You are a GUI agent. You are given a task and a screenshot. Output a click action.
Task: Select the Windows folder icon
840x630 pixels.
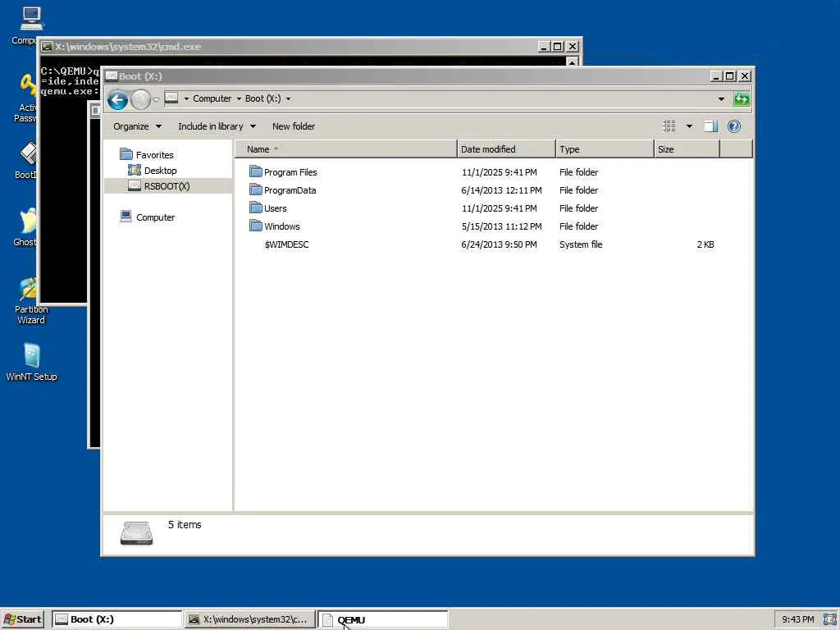click(256, 226)
